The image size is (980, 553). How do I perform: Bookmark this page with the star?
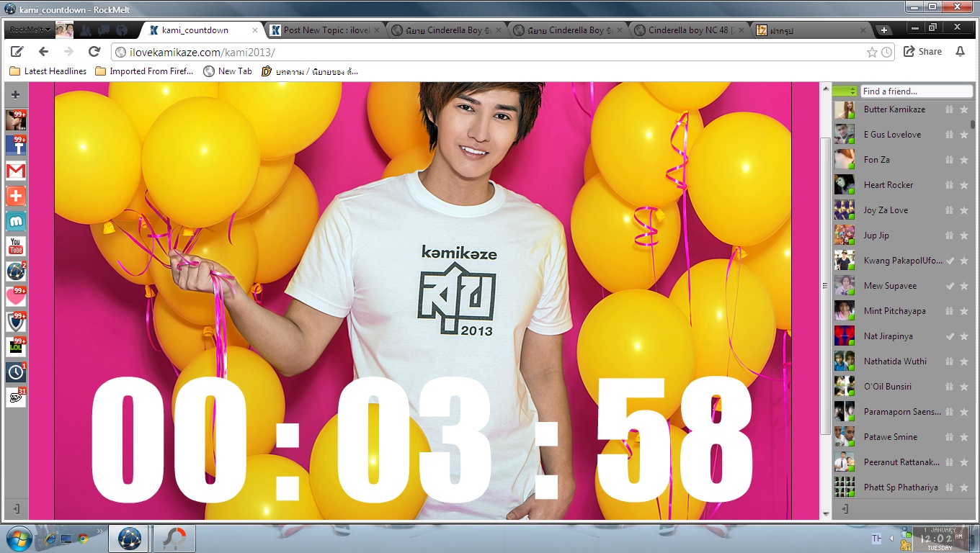[872, 52]
